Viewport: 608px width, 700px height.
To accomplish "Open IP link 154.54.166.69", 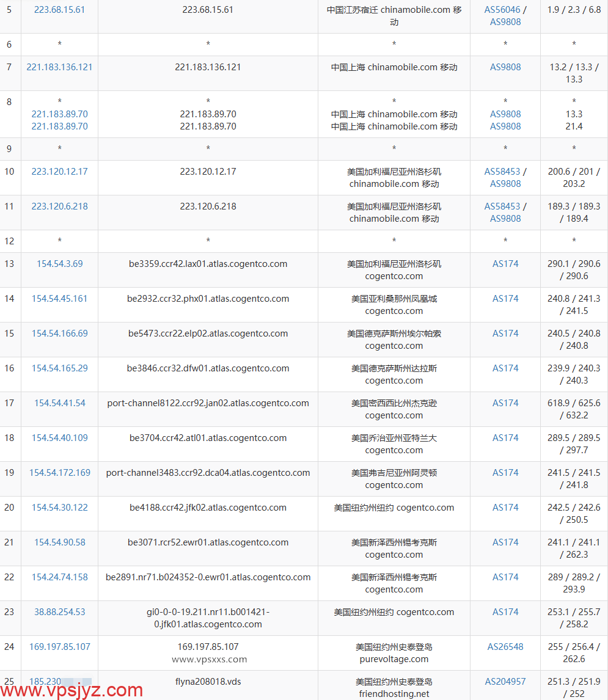I will click(59, 334).
